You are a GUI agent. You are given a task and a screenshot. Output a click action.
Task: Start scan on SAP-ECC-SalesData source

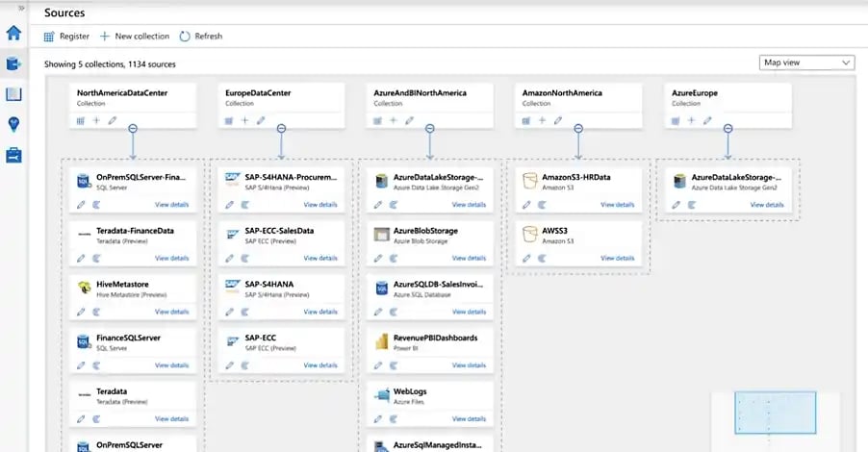244,259
